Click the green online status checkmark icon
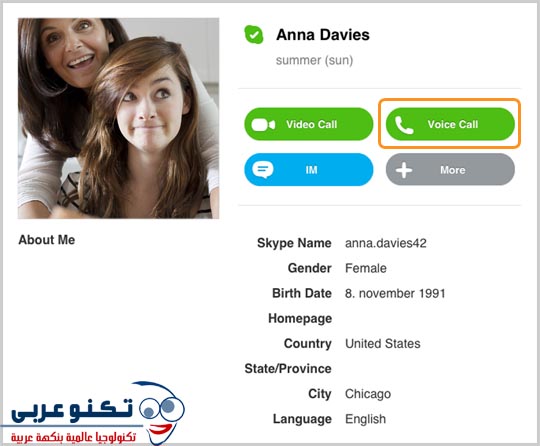Viewport: 540px width, 446px height. (x=253, y=35)
